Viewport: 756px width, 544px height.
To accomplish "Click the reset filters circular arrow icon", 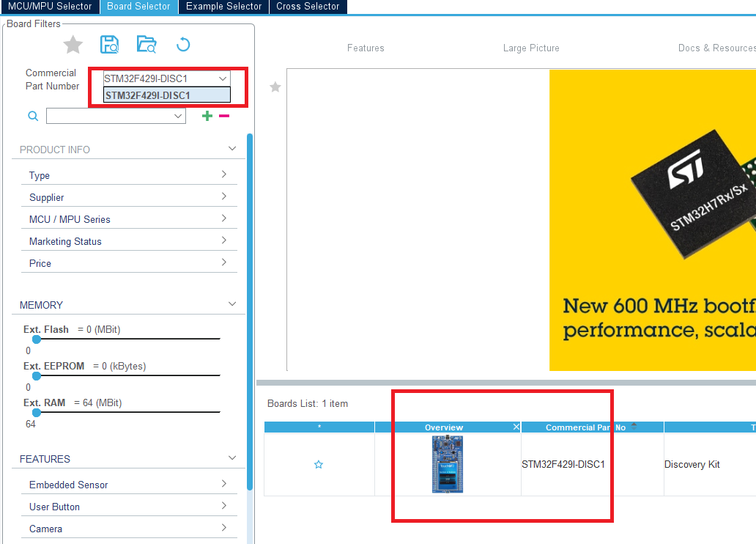I will click(x=182, y=44).
